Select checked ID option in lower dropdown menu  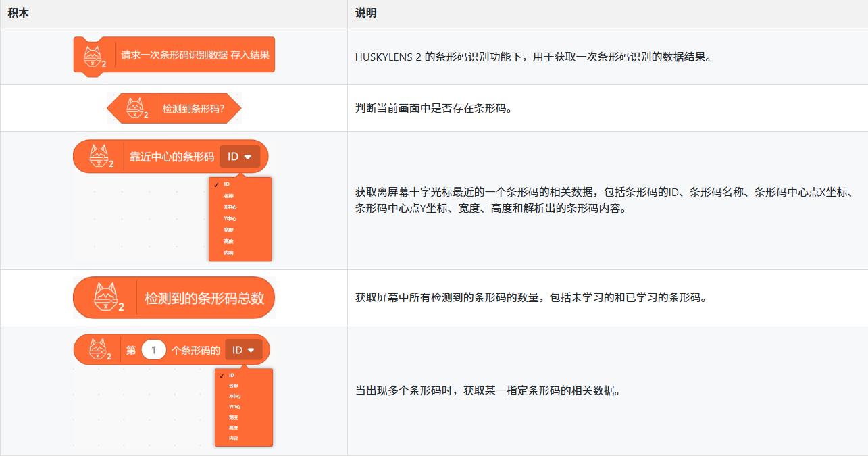pyautogui.click(x=231, y=375)
